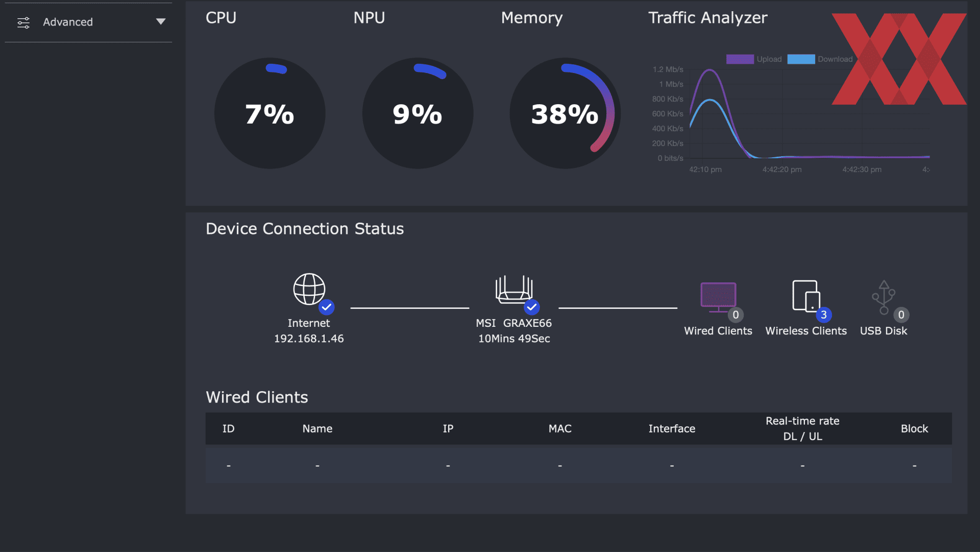Click the MSI GRAXE66 device name

coord(513,323)
